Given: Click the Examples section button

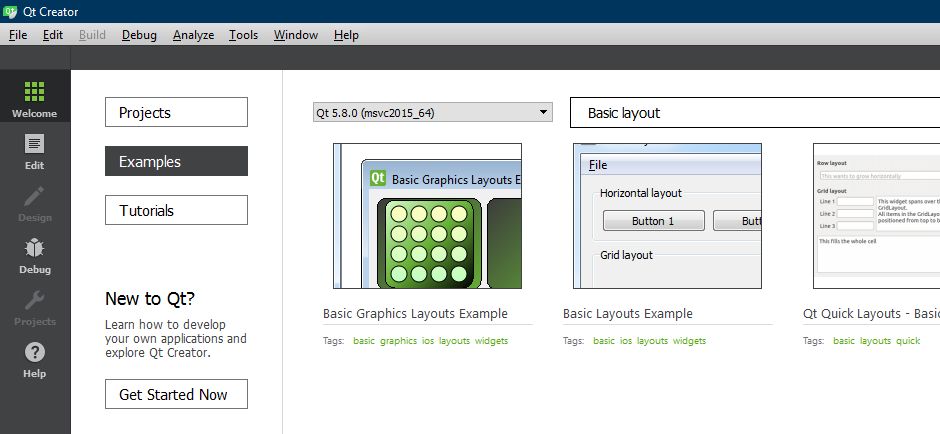Looking at the screenshot, I should click(x=176, y=161).
